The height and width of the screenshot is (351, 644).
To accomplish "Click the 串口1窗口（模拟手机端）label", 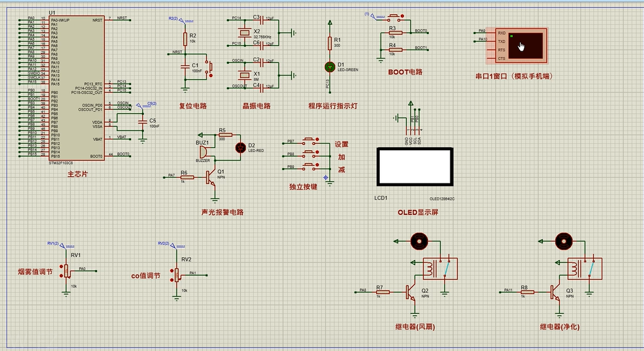I will pos(514,76).
